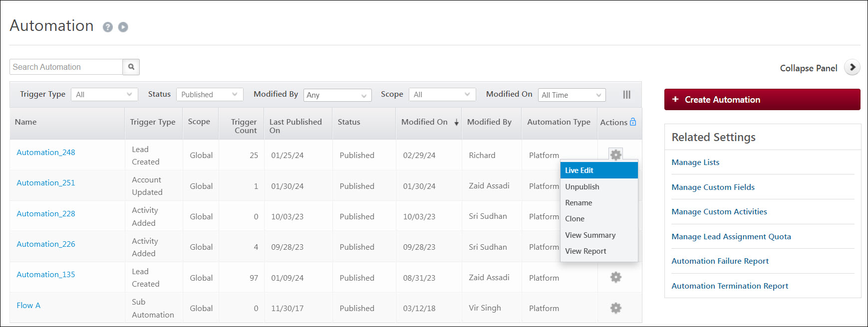Open the Automation_251 link
The image size is (868, 327).
pos(46,182)
